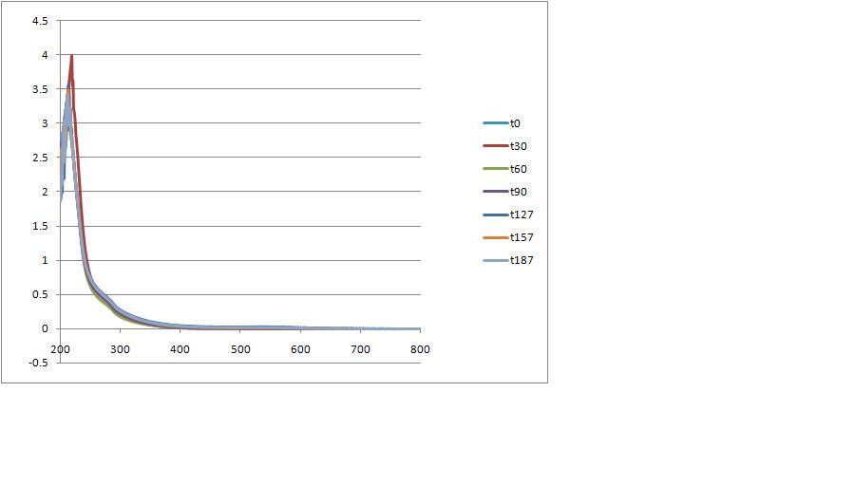Screen dimensions: 855x504
Task: Select the 4.5 y-axis label
Action: [40, 21]
